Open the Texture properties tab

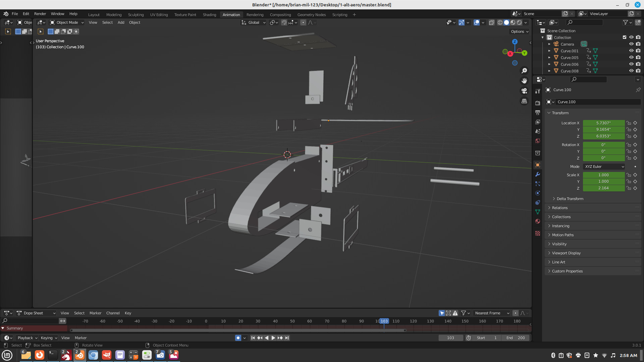pyautogui.click(x=538, y=233)
